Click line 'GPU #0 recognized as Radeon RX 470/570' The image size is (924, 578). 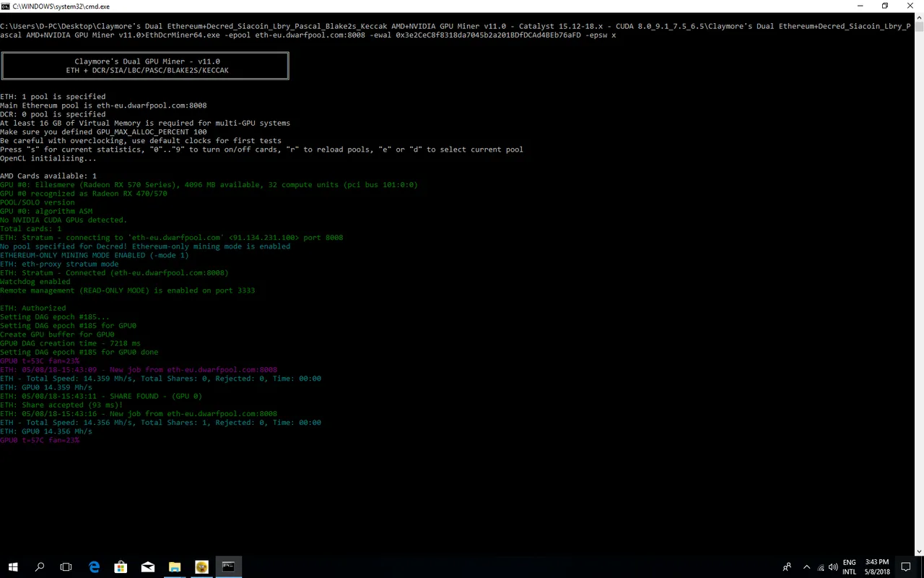click(x=84, y=194)
